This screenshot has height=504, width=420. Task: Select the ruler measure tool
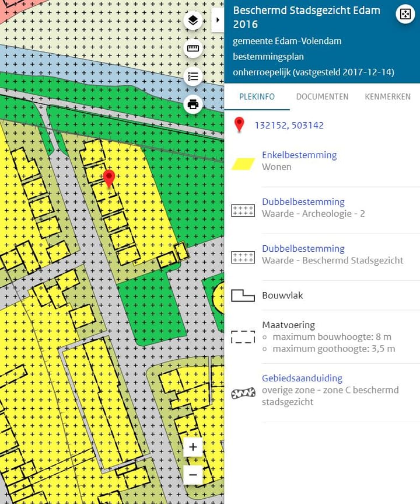(193, 49)
